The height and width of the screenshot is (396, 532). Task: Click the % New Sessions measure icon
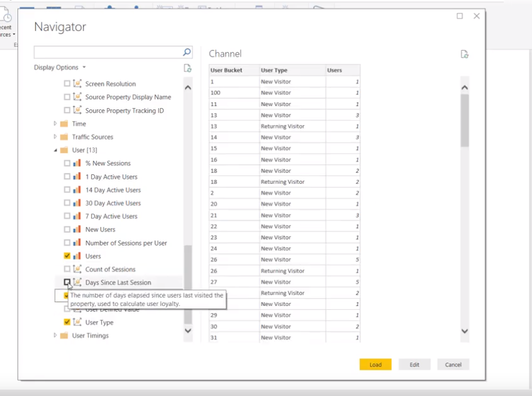[77, 163]
